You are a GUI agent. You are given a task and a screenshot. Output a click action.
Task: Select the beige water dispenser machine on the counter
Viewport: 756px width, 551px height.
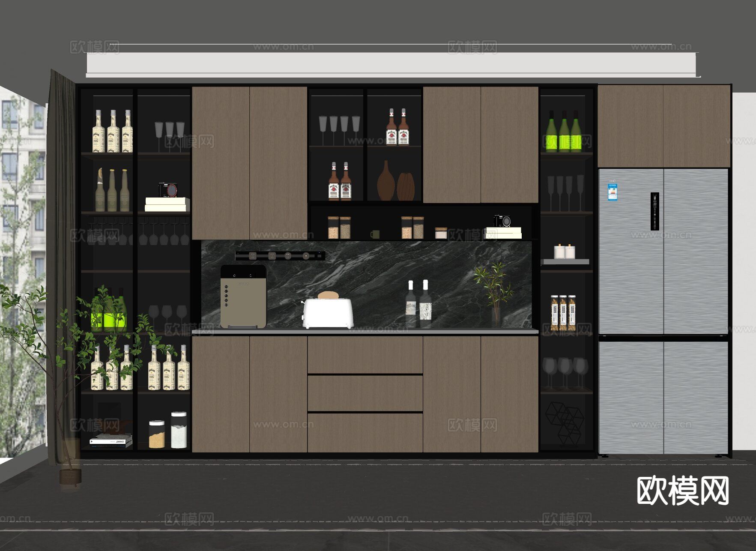point(243,296)
